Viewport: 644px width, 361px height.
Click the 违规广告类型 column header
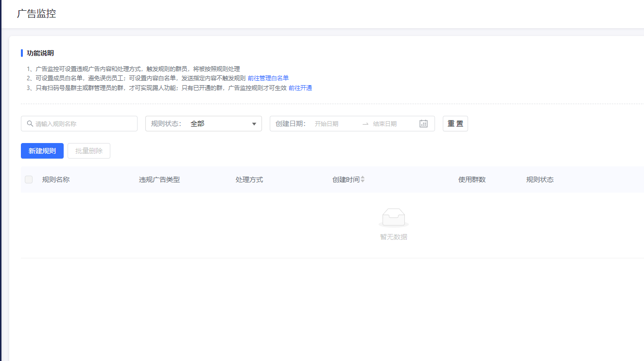[159, 180]
